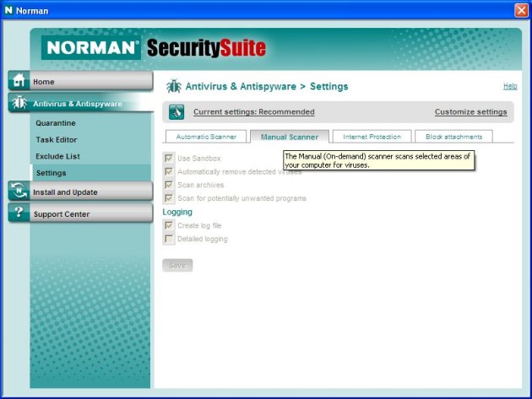Viewport: 532px width, 399px height.
Task: Open Exclude List in the sidebar
Action: 57,156
